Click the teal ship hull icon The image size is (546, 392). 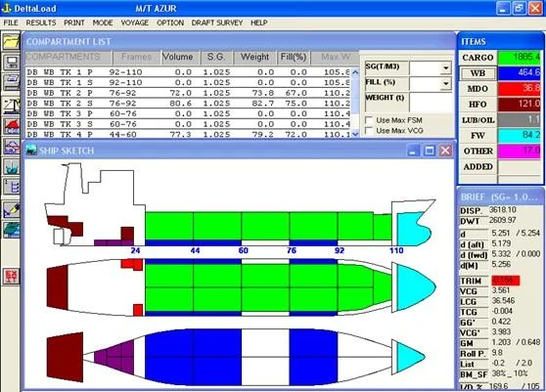click(x=11, y=230)
